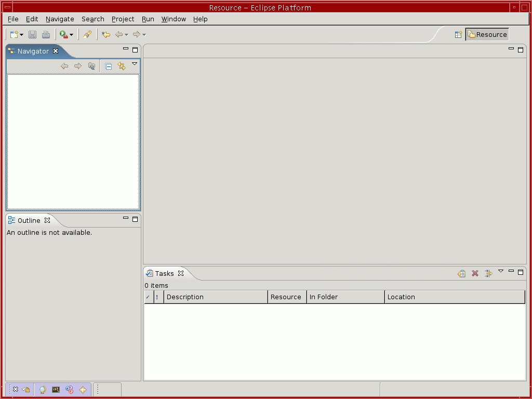Click Collapse All in Navigator toolbar

[109, 66]
